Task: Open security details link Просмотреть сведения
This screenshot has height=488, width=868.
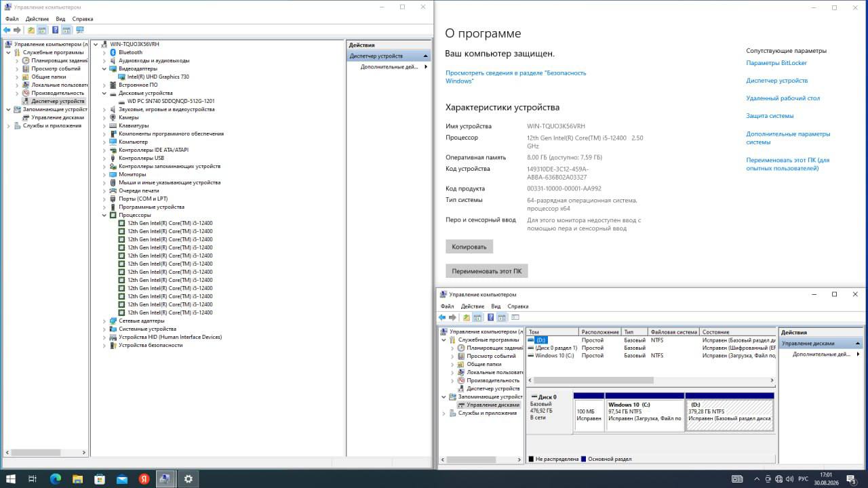Action: click(516, 77)
